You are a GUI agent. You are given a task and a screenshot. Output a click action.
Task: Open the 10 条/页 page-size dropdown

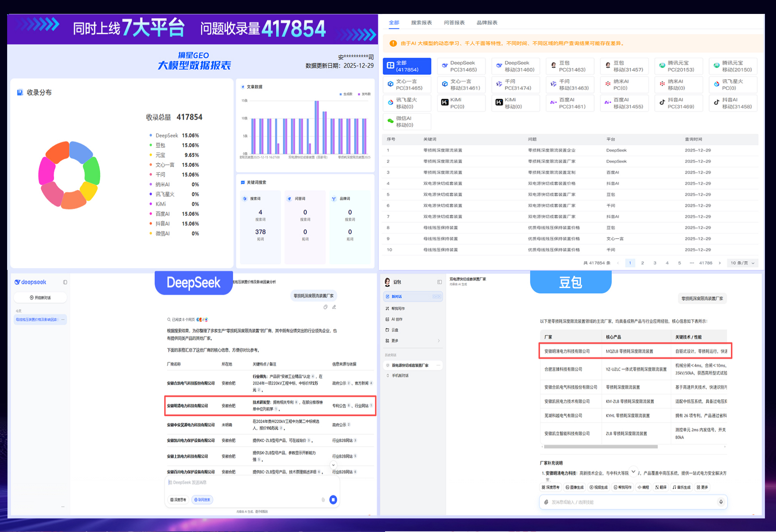(x=742, y=263)
